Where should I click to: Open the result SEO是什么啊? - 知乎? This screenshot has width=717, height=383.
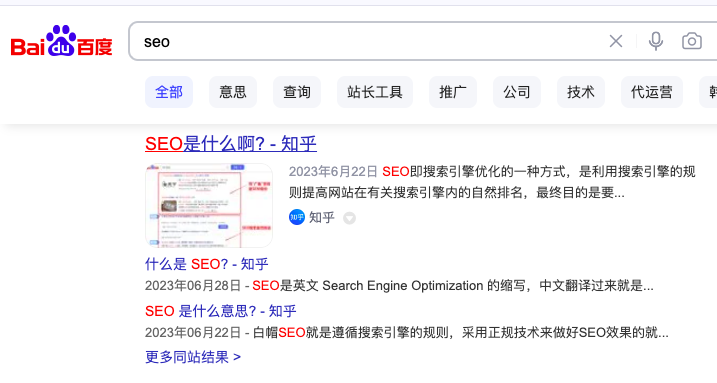coord(230,144)
